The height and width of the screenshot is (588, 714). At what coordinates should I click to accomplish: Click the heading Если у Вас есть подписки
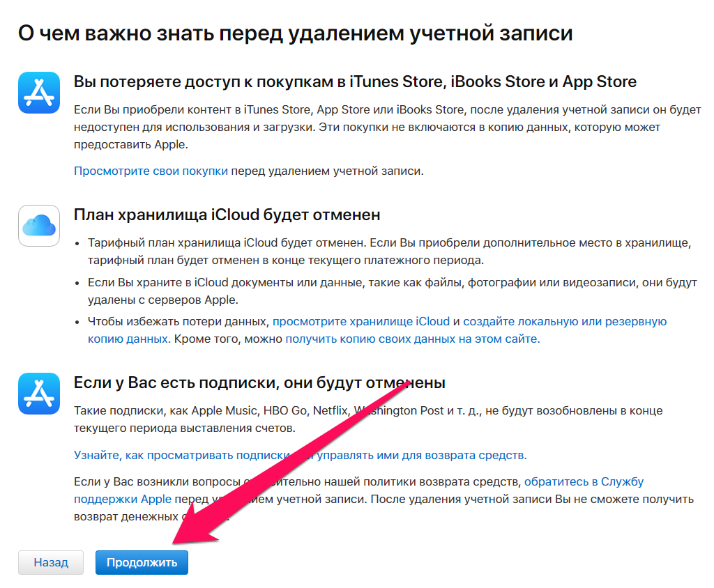(259, 382)
